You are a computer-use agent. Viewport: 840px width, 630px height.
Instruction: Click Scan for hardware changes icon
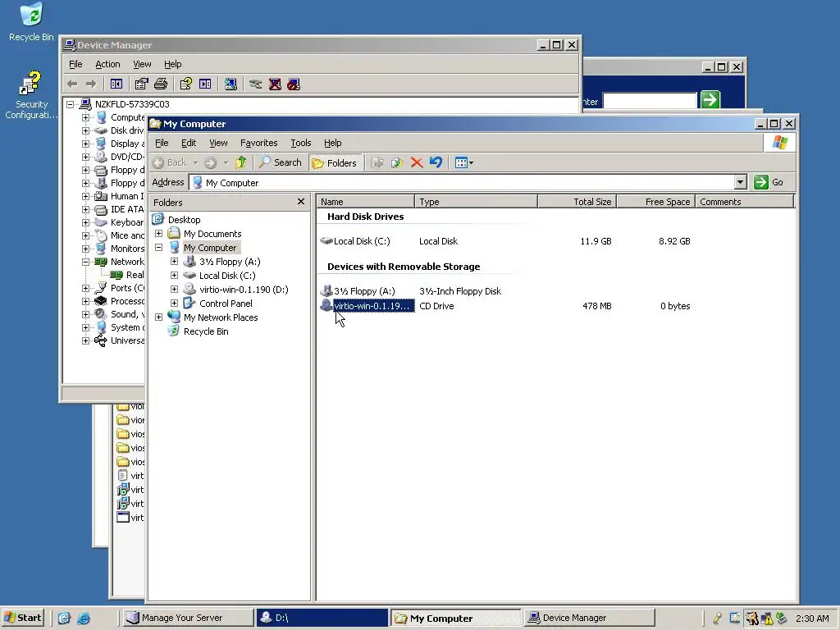coord(231,84)
